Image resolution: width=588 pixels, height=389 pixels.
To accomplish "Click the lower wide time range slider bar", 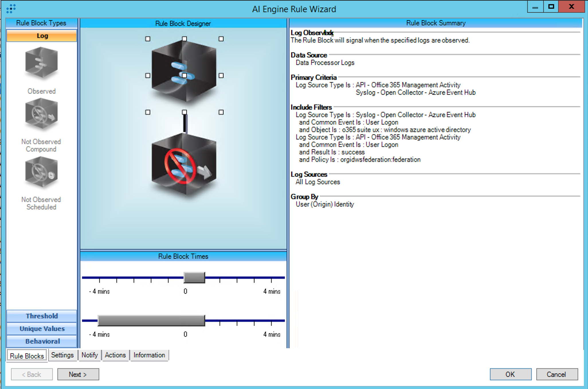I will click(151, 320).
